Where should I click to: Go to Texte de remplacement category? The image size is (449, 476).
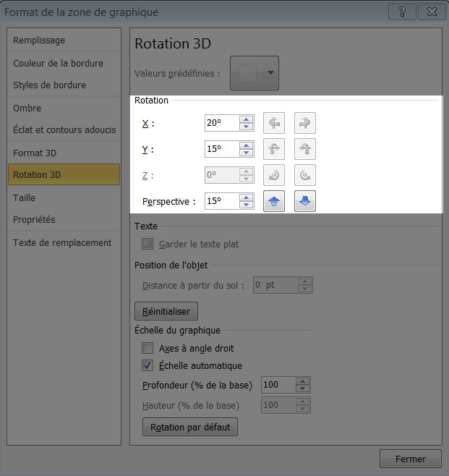[x=64, y=243]
